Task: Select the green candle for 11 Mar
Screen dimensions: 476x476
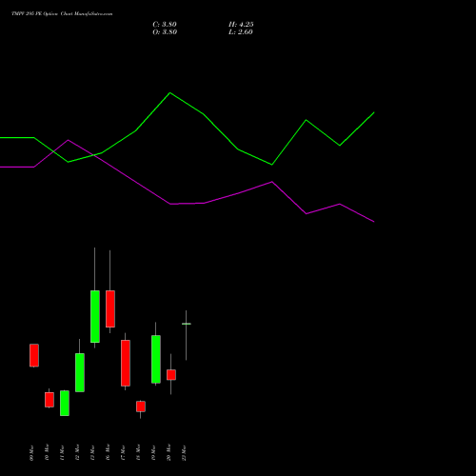Action: [65, 403]
